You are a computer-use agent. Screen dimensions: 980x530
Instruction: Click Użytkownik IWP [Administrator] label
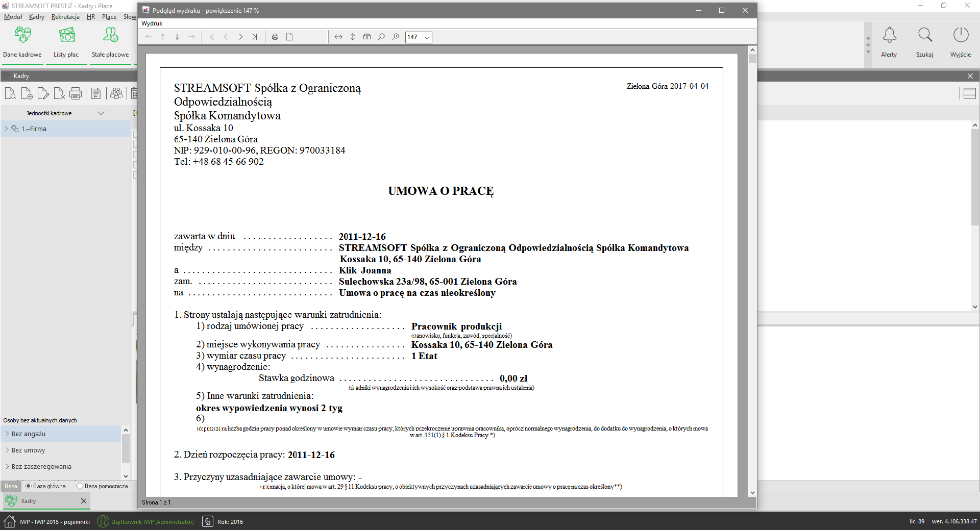(153, 522)
